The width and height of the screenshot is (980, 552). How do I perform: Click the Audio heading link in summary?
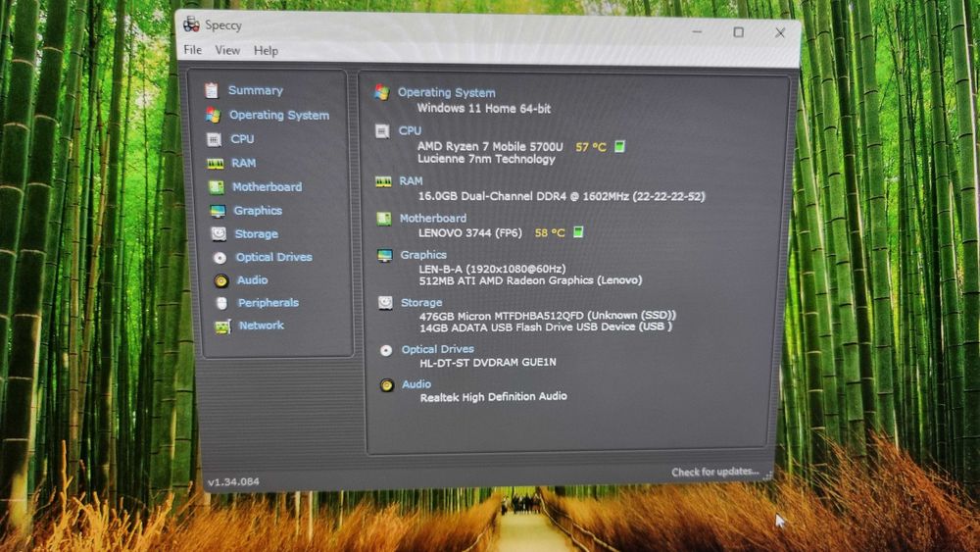(416, 384)
